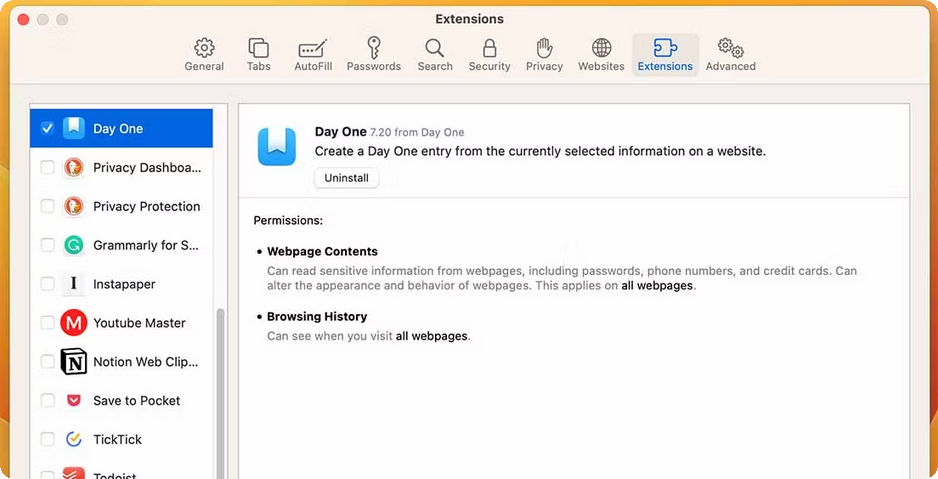This screenshot has height=479, width=938.
Task: Enable the Youtube Master checkbox
Action: [47, 323]
